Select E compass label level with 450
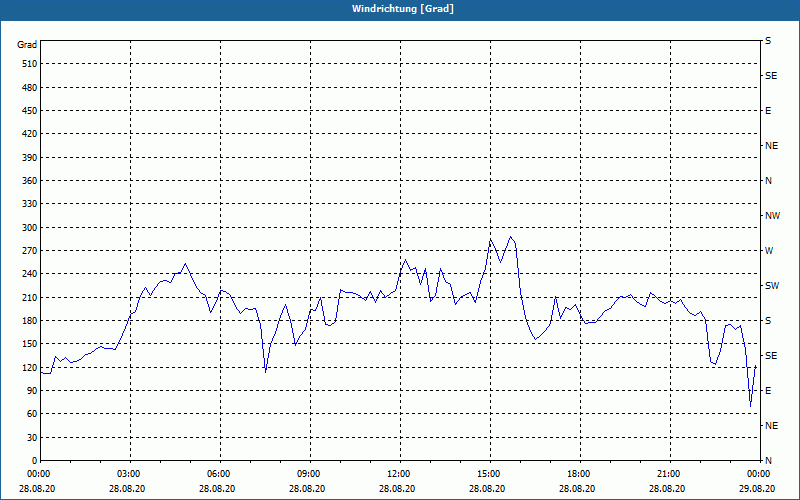800x500 pixels. pos(768,111)
